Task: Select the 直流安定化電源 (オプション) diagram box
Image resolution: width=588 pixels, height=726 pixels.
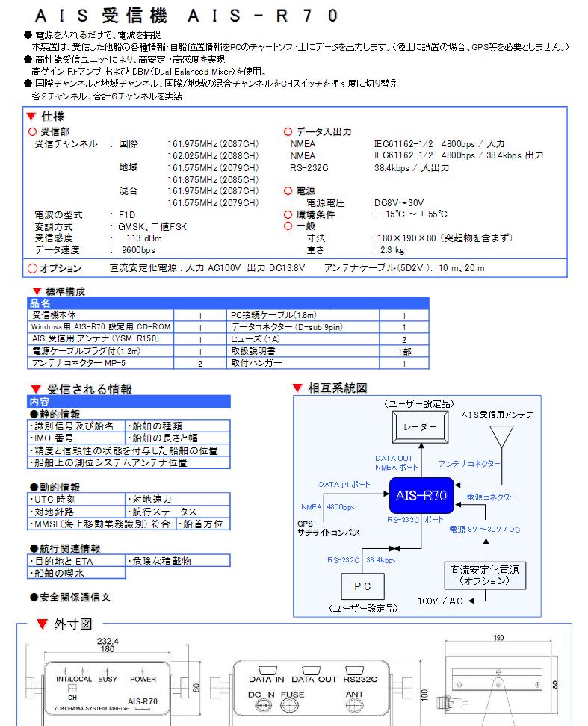Action: tap(485, 576)
